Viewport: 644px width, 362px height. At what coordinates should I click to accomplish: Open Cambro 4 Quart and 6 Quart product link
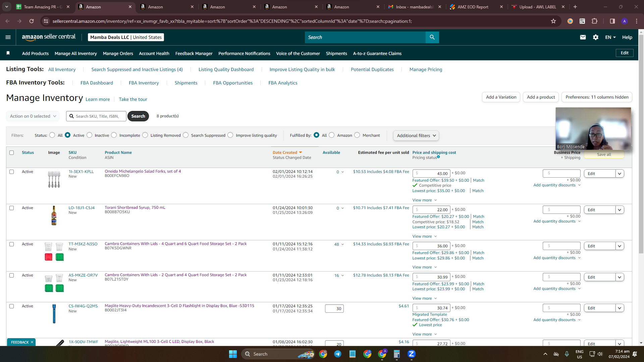pyautogui.click(x=176, y=244)
